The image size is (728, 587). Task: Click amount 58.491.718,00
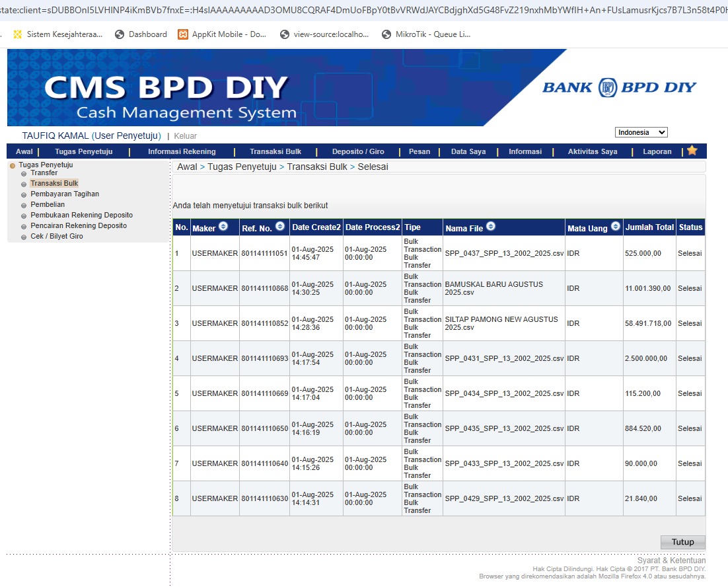pyautogui.click(x=647, y=324)
